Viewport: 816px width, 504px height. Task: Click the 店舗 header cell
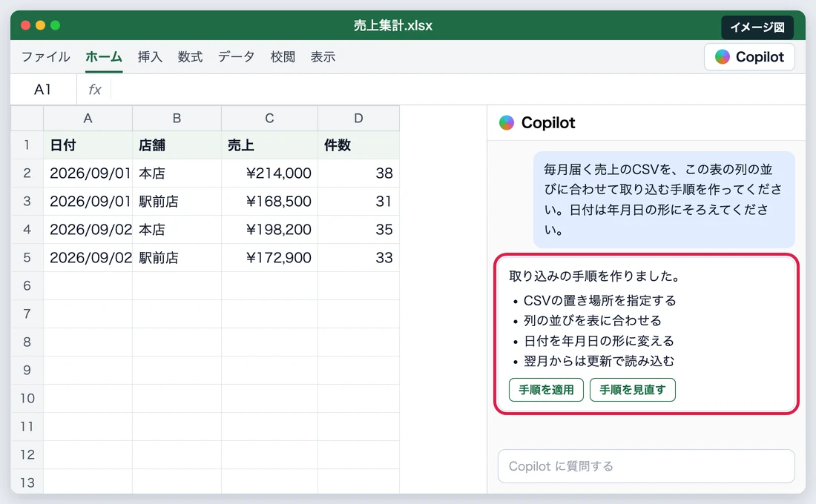tap(177, 145)
